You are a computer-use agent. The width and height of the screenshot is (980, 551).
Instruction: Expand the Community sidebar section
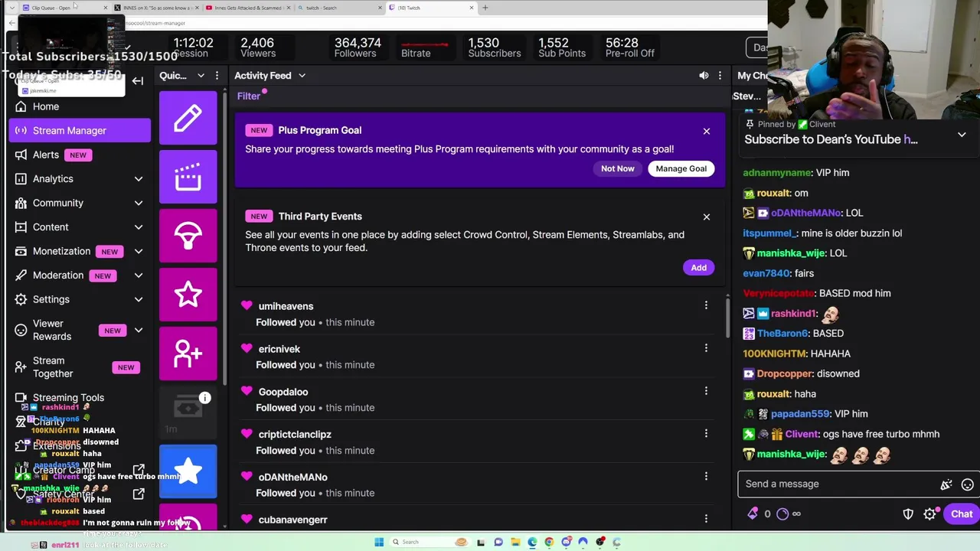(x=139, y=203)
